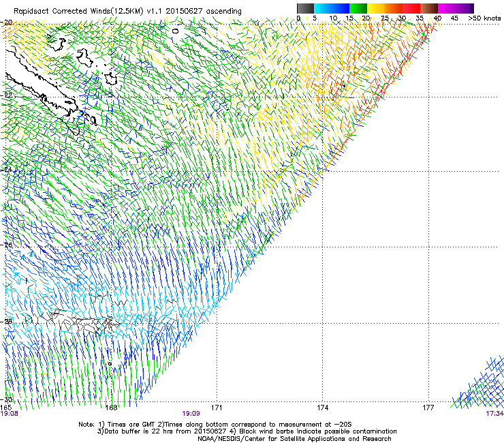Click the legend tick label 10
Image resolution: width=504 pixels, height=443 pixels.
click(333, 18)
